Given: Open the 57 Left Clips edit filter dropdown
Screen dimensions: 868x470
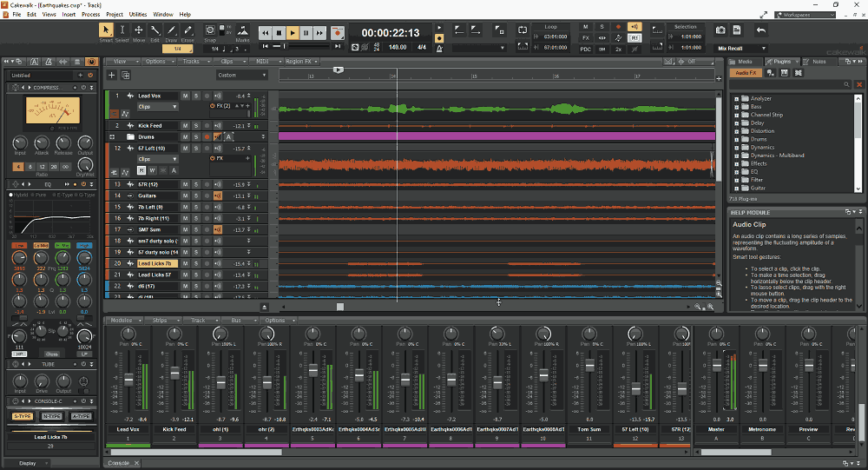Looking at the screenshot, I should point(157,158).
